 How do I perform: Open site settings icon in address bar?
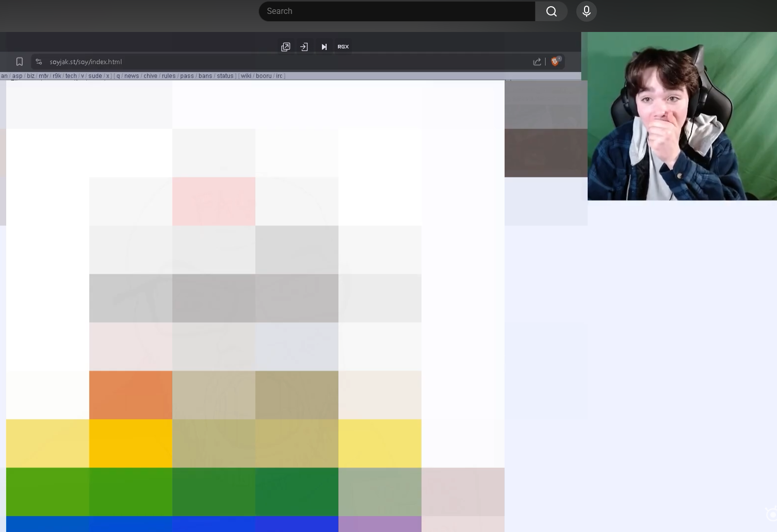[x=39, y=62]
